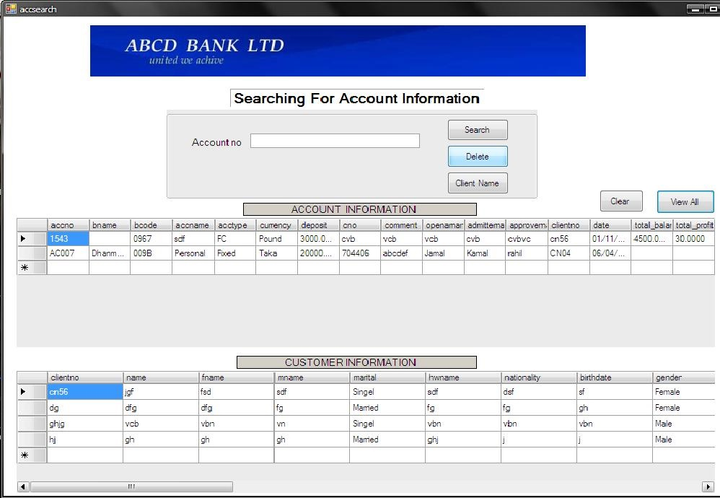Focus the Account no input field
Image resolution: width=720 pixels, height=498 pixels.
tap(335, 141)
